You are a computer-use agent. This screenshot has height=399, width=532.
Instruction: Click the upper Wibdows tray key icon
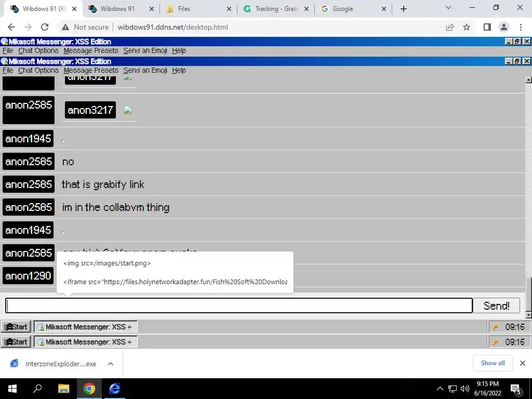point(496,327)
